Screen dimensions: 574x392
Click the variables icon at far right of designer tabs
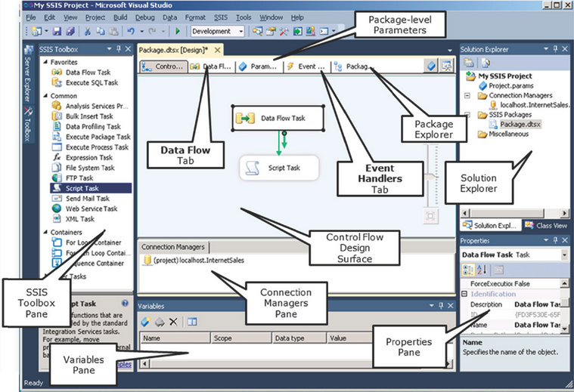(x=447, y=66)
